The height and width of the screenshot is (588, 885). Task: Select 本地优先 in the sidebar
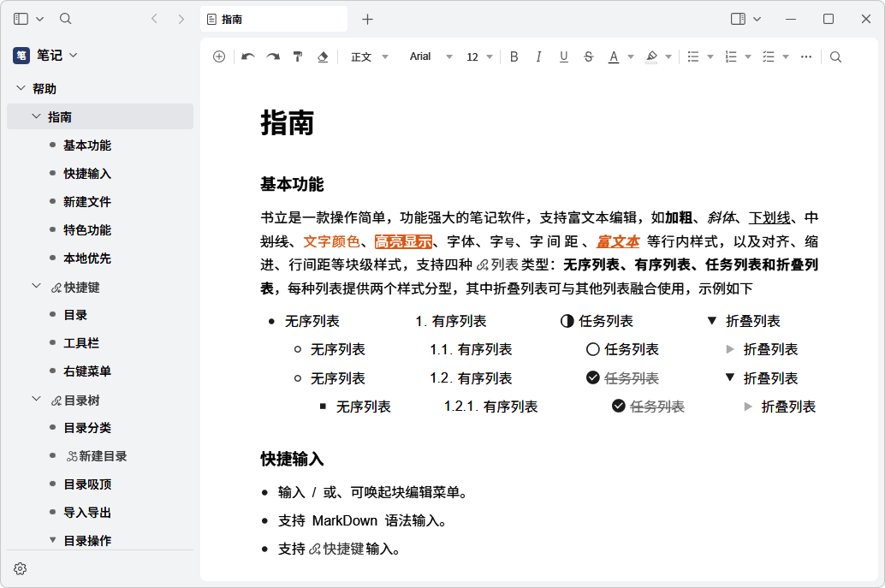pyautogui.click(x=87, y=258)
